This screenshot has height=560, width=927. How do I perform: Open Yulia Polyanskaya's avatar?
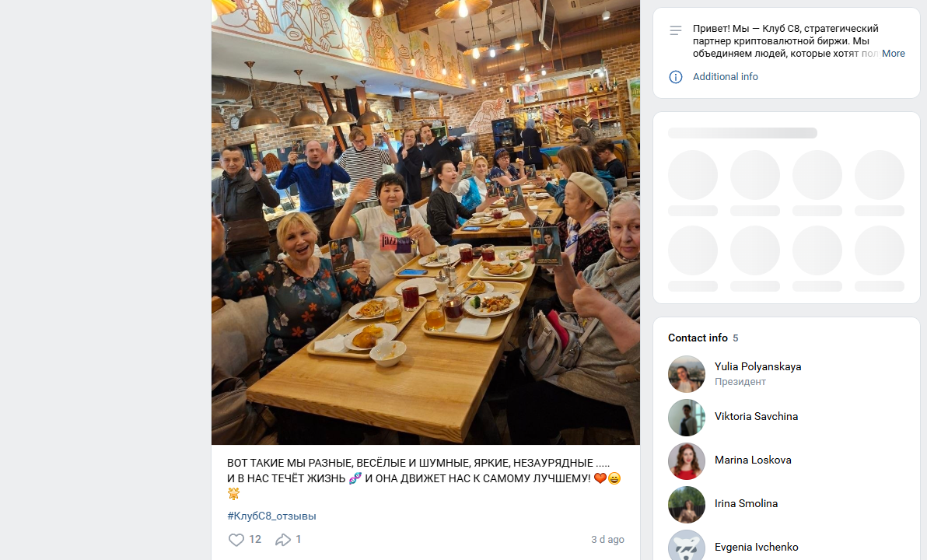[x=687, y=374]
